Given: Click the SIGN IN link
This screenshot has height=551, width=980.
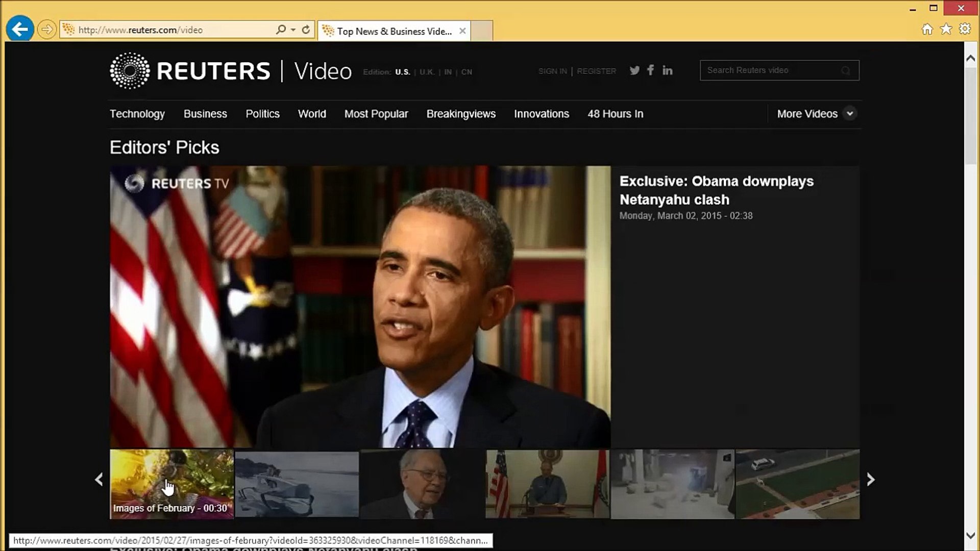Looking at the screenshot, I should [552, 71].
